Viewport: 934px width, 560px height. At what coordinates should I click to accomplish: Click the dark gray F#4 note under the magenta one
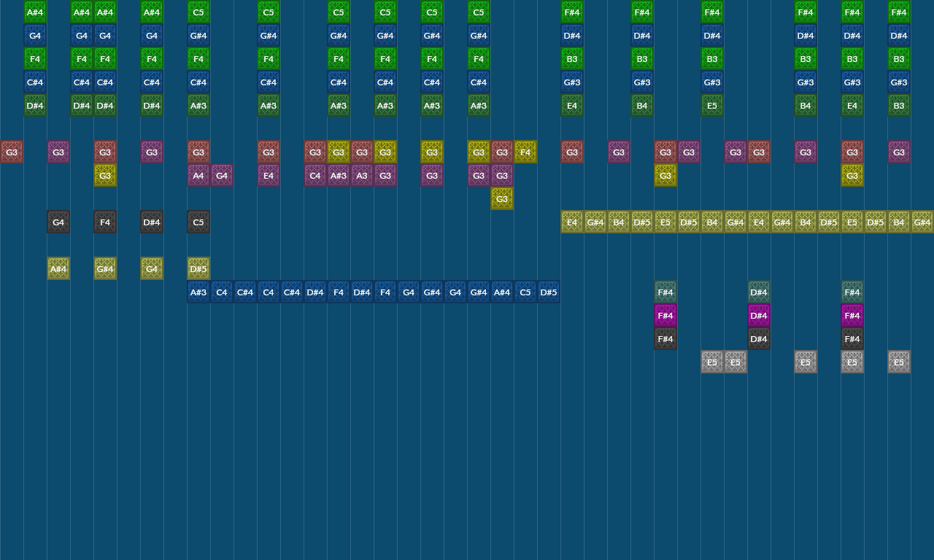point(665,338)
